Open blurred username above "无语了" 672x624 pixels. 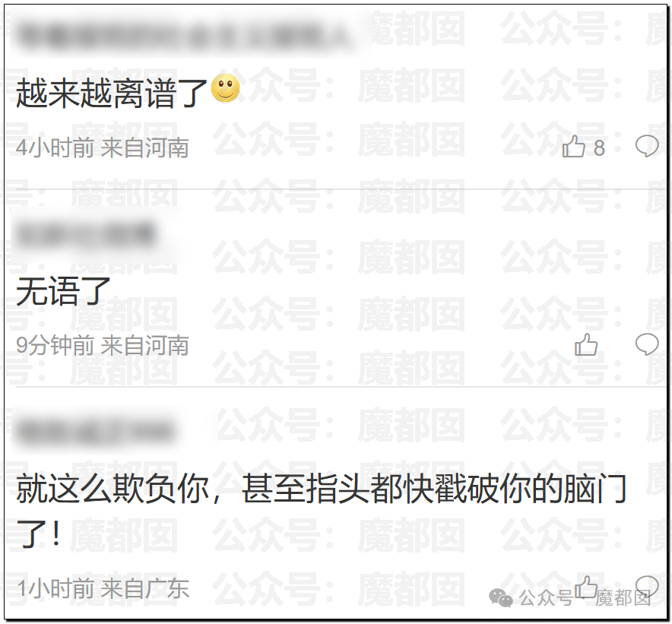click(x=86, y=234)
